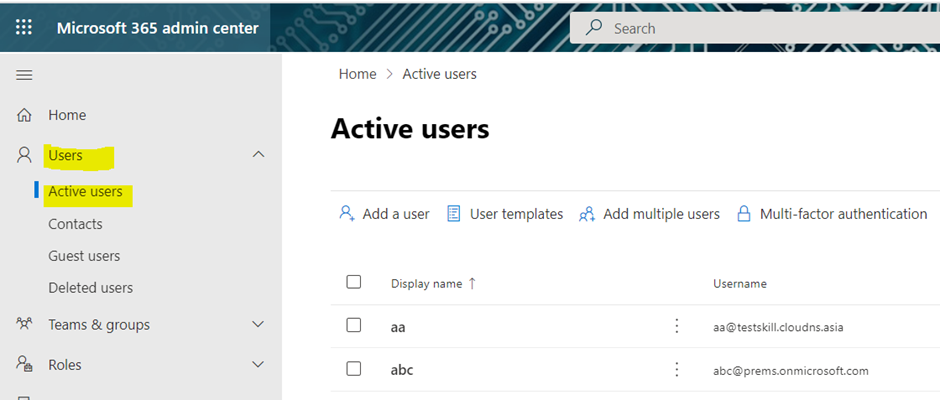Click the Users person icon in sidebar

pyautogui.click(x=24, y=155)
